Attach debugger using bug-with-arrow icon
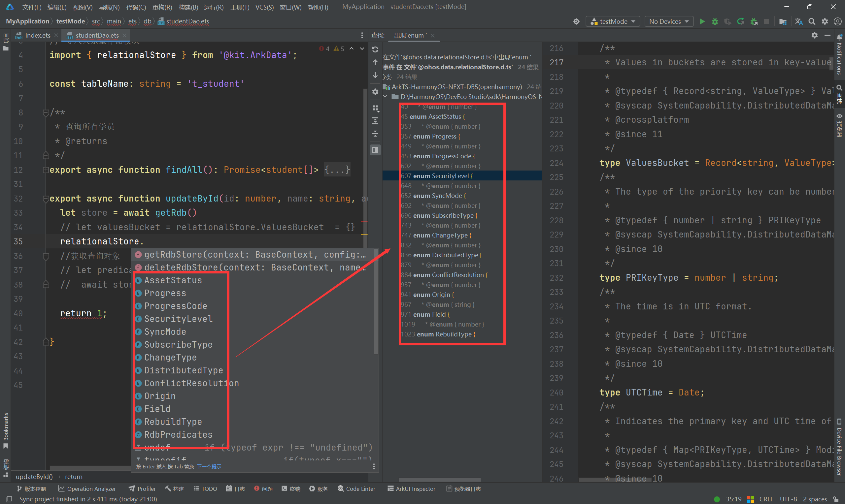Image resolution: width=845 pixels, height=504 pixels. click(754, 21)
